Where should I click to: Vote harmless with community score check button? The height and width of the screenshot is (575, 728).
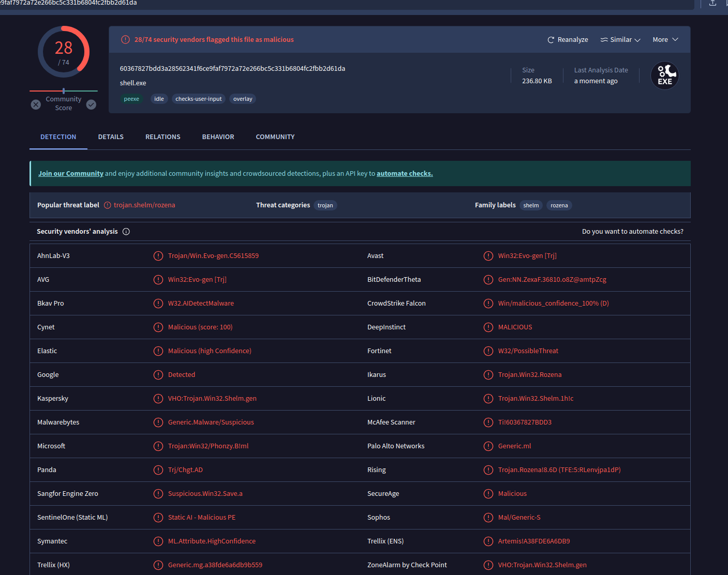tap(91, 104)
